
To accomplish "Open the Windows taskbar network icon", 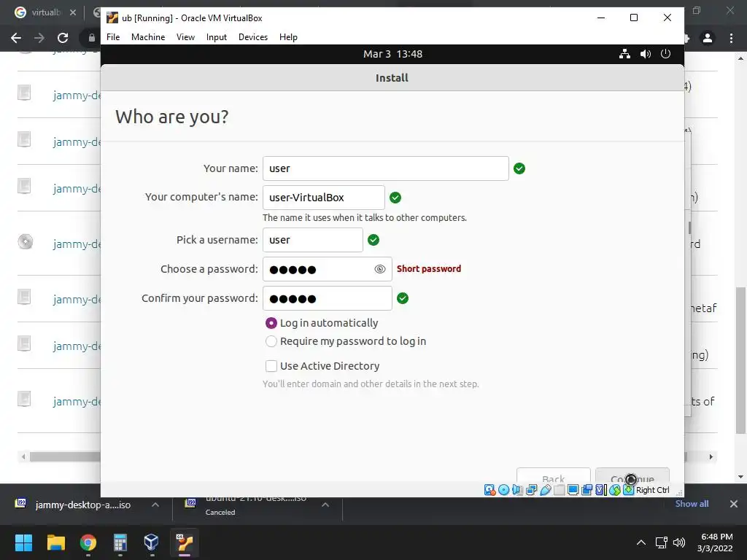I will [x=661, y=542].
